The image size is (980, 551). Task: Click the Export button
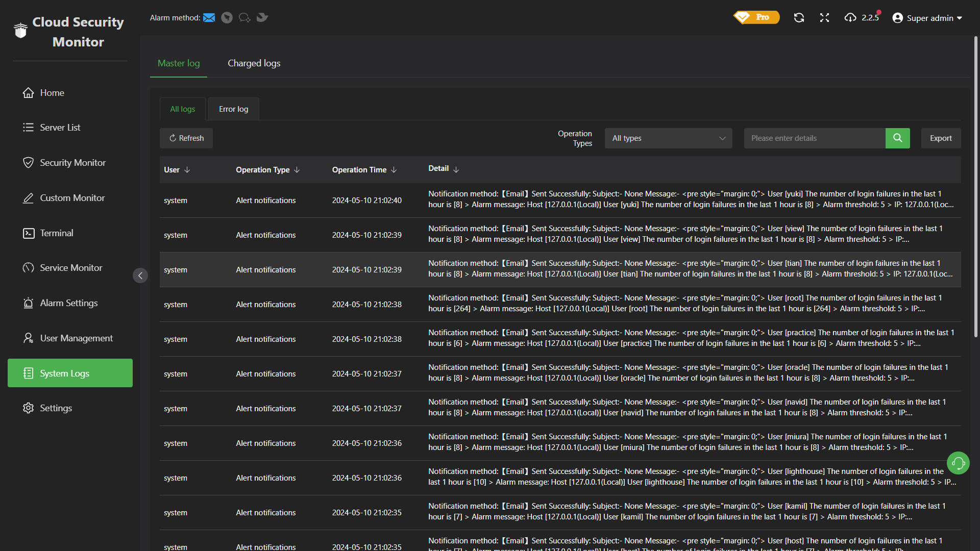pos(940,138)
